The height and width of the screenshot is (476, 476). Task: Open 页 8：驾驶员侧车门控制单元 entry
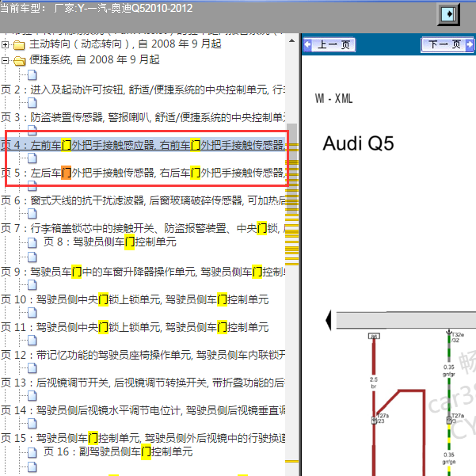110,242
